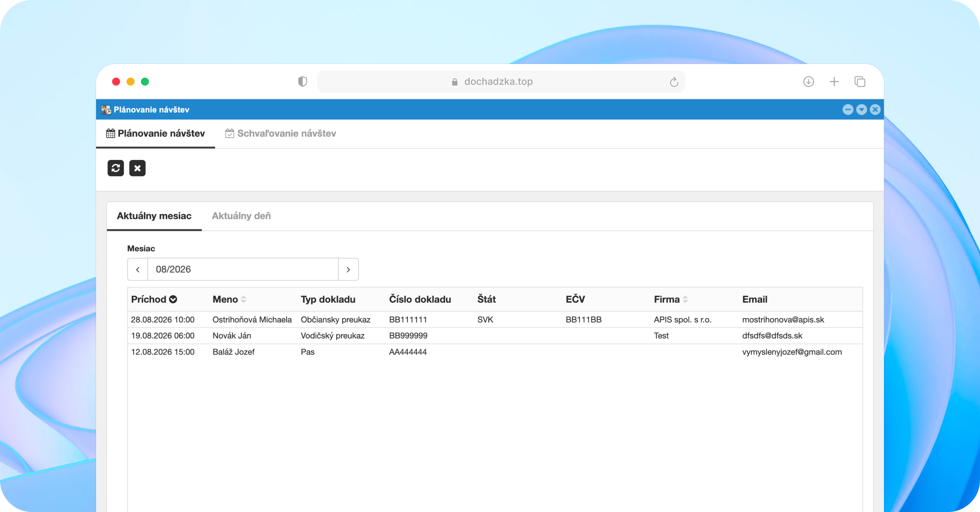Click the browser privacy shield icon
Image resolution: width=980 pixels, height=512 pixels.
tap(303, 82)
